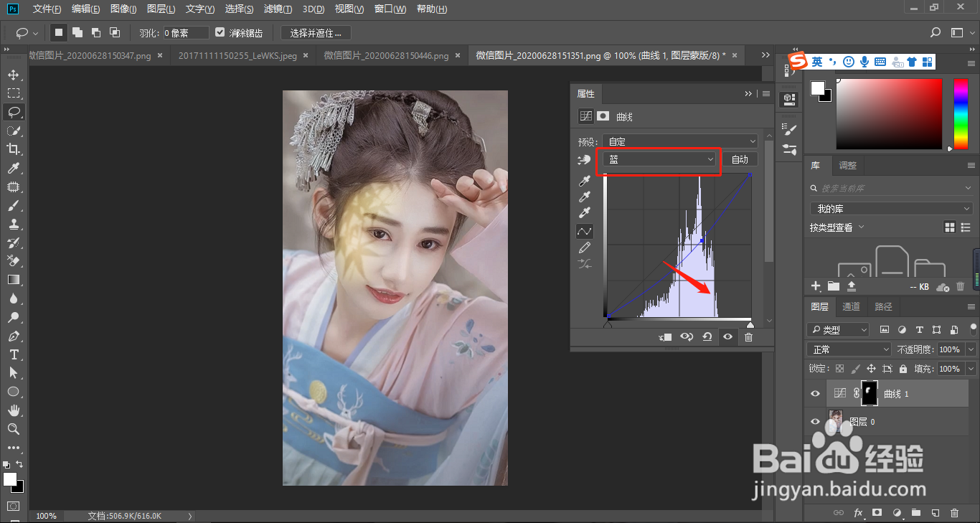Select the draw curve pencil icon
980x523 pixels.
[585, 248]
